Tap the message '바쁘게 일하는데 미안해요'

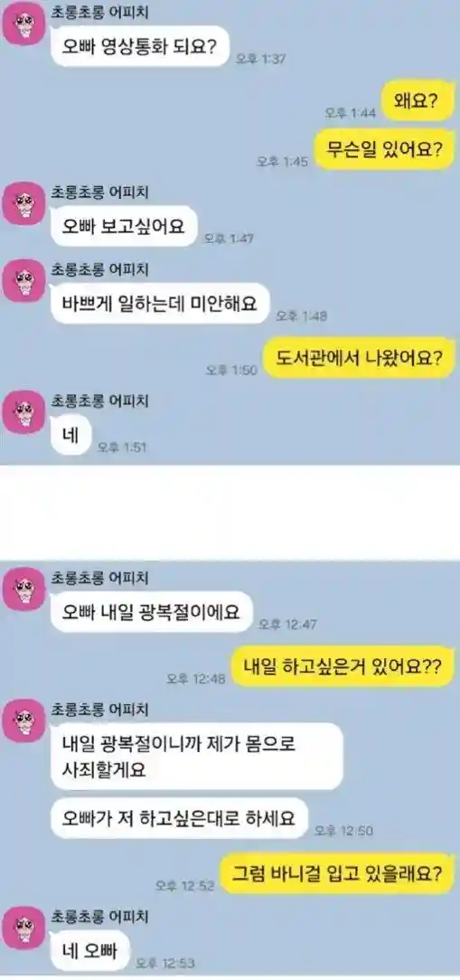tap(160, 303)
